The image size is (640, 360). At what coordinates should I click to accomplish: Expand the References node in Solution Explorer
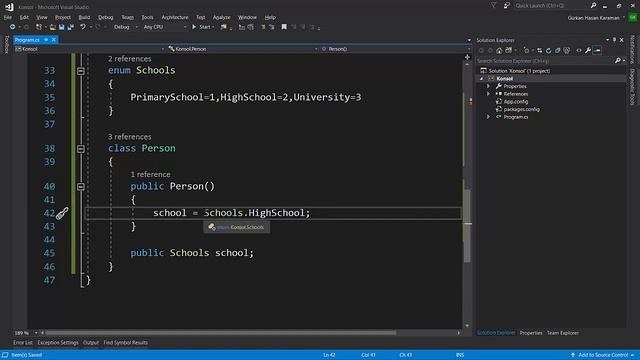click(488, 94)
